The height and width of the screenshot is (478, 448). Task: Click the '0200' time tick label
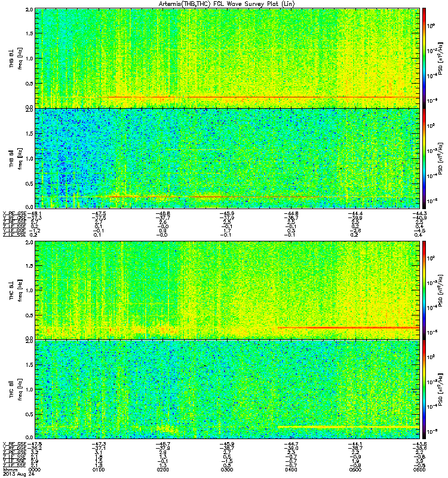click(162, 470)
